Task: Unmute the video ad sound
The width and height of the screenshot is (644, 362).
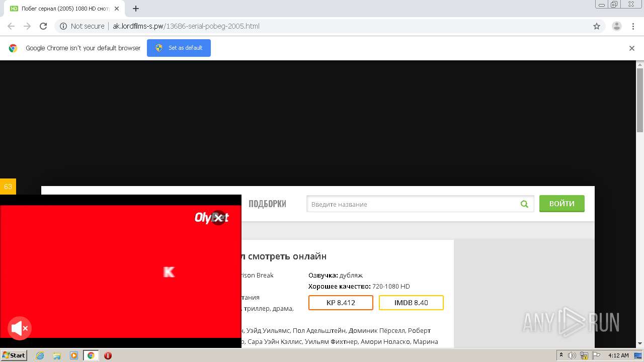Action: [x=20, y=329]
